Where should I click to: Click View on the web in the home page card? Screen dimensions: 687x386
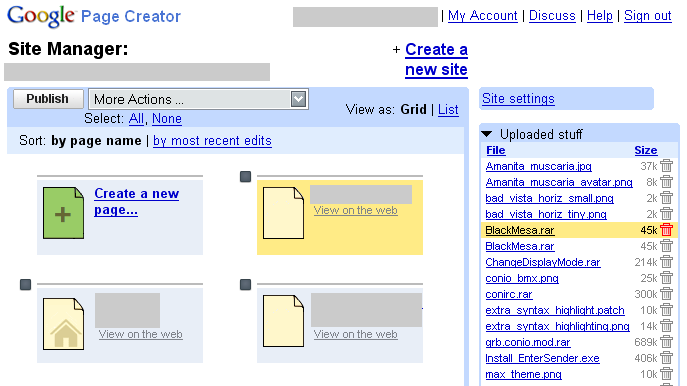(x=140, y=334)
